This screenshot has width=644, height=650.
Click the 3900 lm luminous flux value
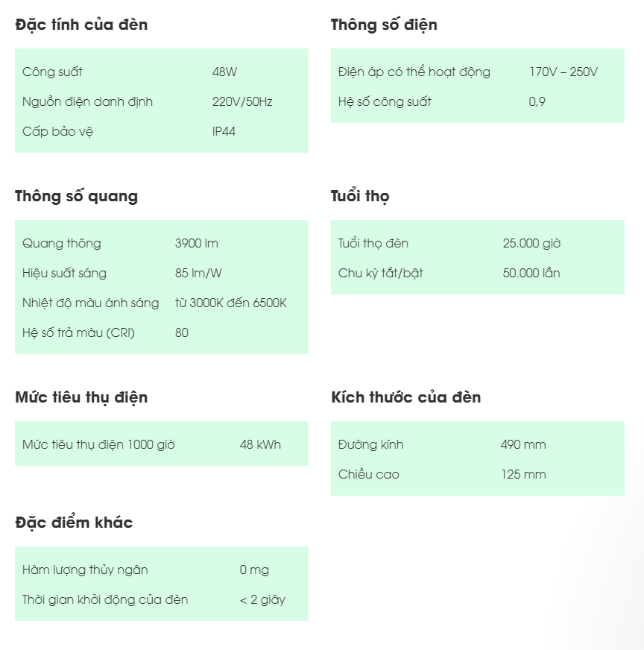tap(197, 243)
